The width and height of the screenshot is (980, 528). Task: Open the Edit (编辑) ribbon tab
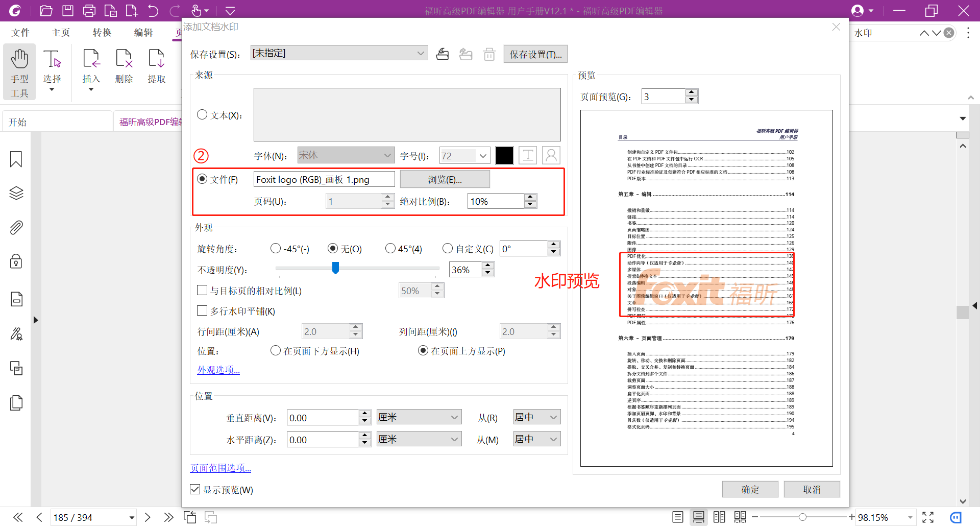pyautogui.click(x=143, y=33)
